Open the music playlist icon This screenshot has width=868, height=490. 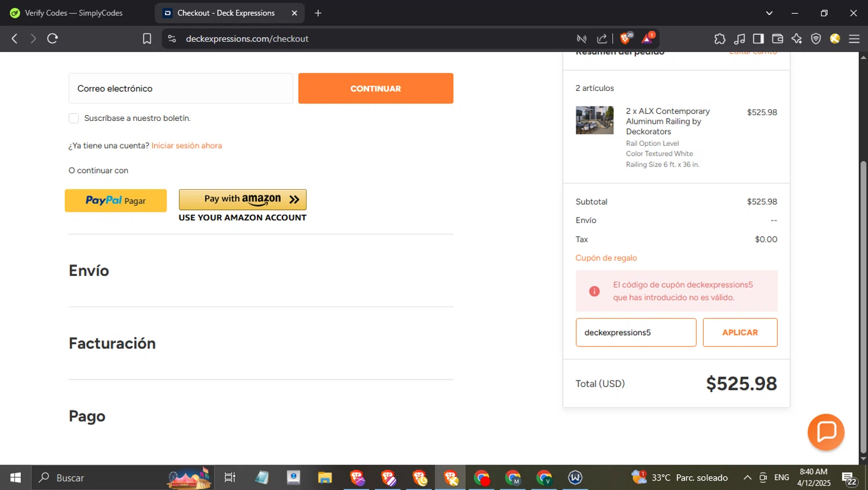click(x=739, y=39)
